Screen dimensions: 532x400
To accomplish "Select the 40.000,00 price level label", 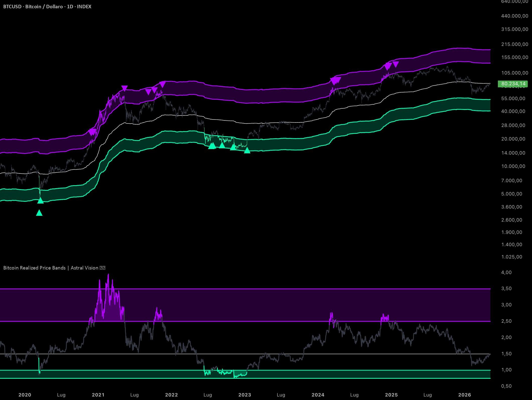I will (513, 111).
